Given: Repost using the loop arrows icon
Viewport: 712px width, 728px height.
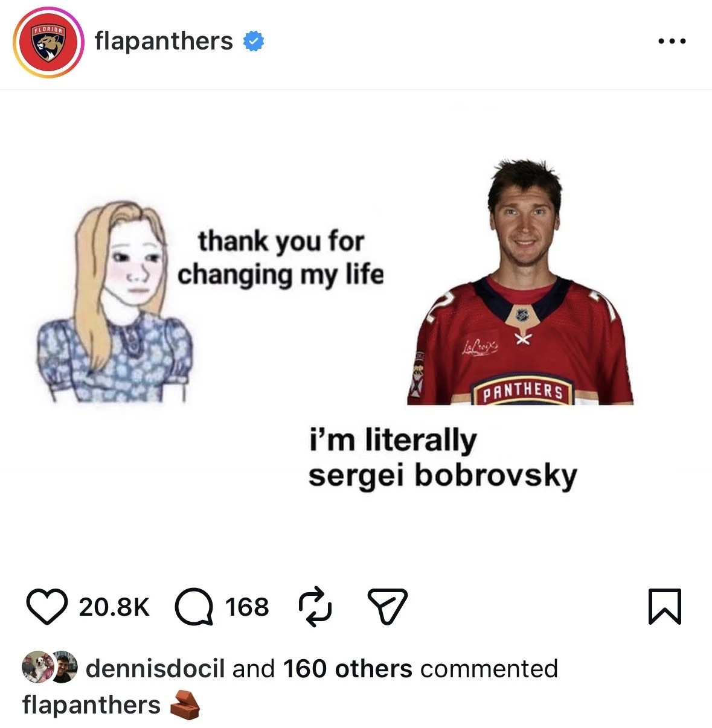Looking at the screenshot, I should (x=315, y=607).
